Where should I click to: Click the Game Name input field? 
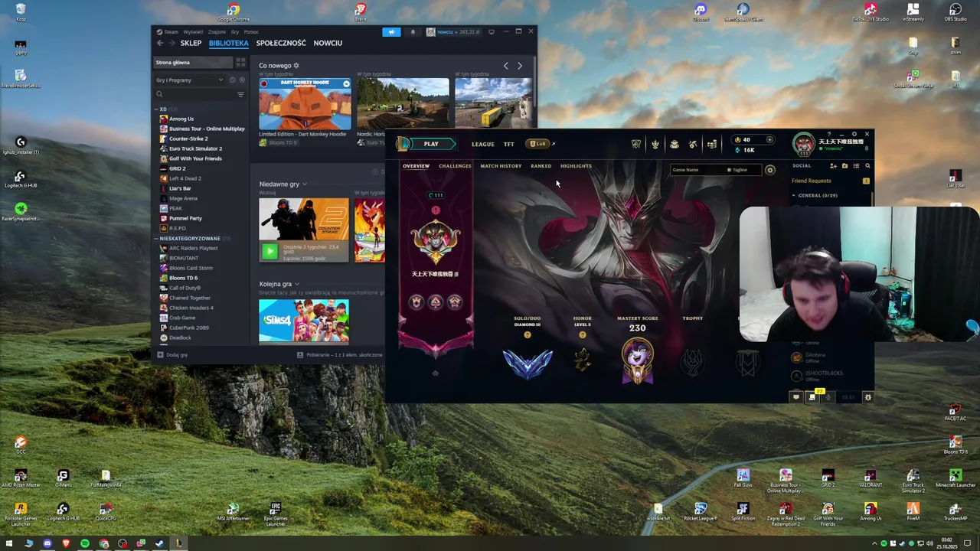[697, 170]
